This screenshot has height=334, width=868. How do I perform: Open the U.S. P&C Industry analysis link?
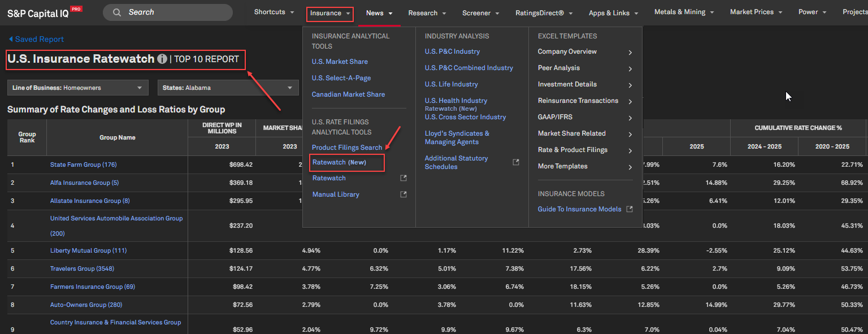point(452,51)
